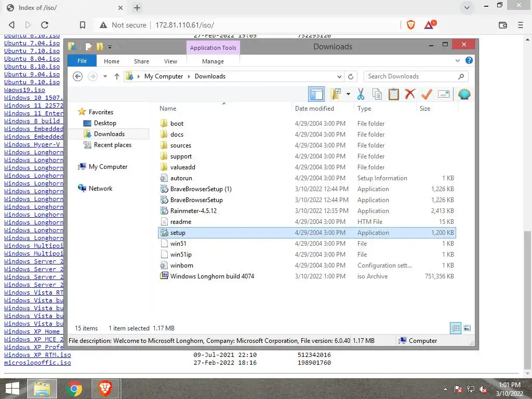Click the red X Delete toolbar icon

pos(410,94)
